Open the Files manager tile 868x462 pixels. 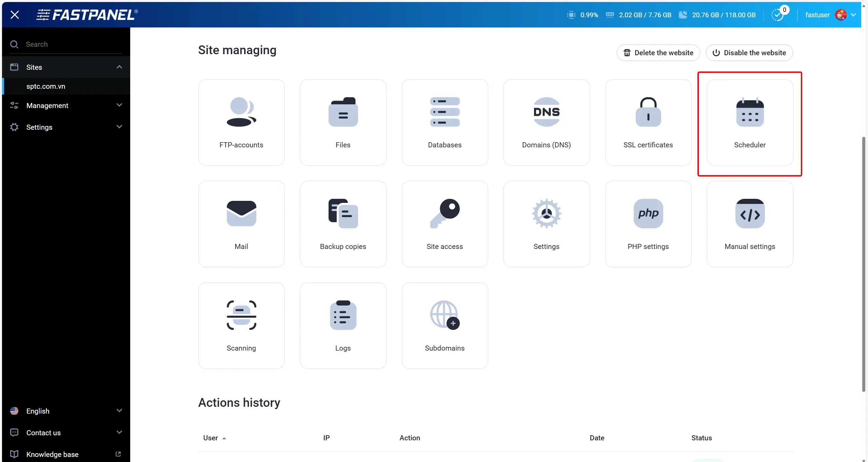click(x=343, y=122)
